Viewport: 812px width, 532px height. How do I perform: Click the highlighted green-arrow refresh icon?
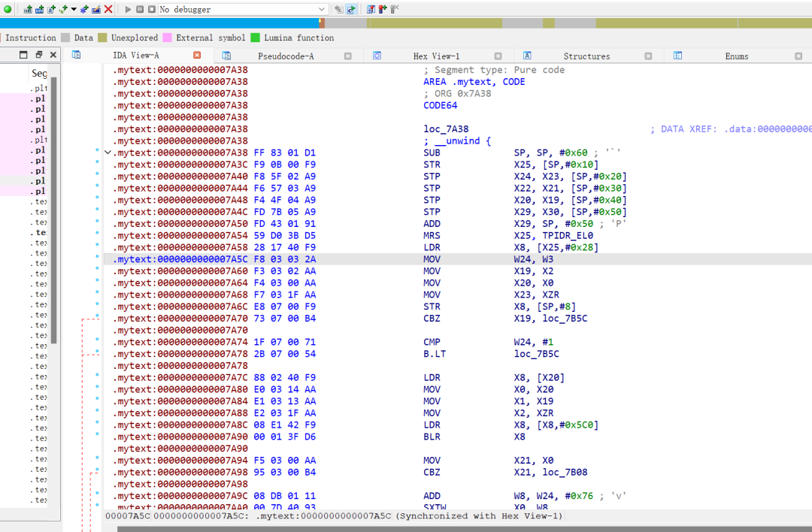tap(351, 9)
